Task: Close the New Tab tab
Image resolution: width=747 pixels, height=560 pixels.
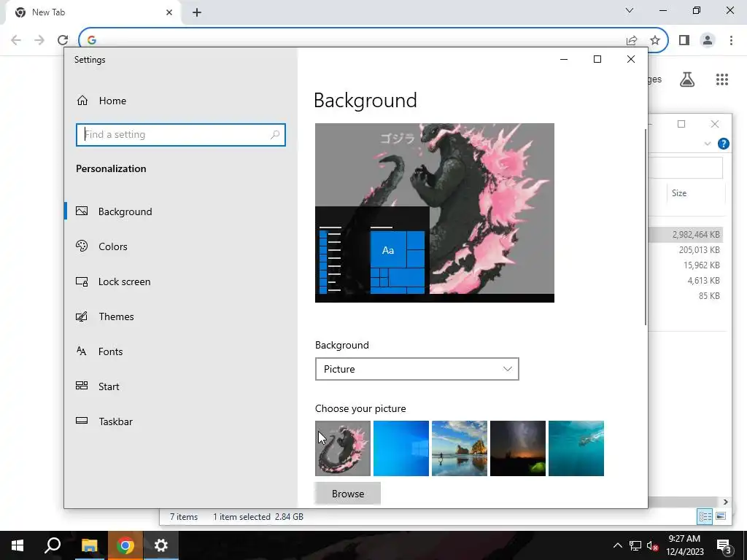Action: [x=169, y=12]
